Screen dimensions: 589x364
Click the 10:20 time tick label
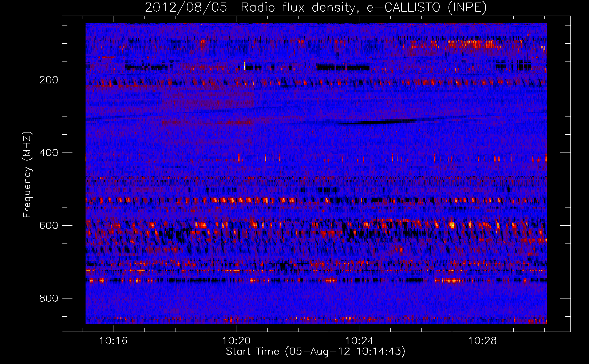237,341
